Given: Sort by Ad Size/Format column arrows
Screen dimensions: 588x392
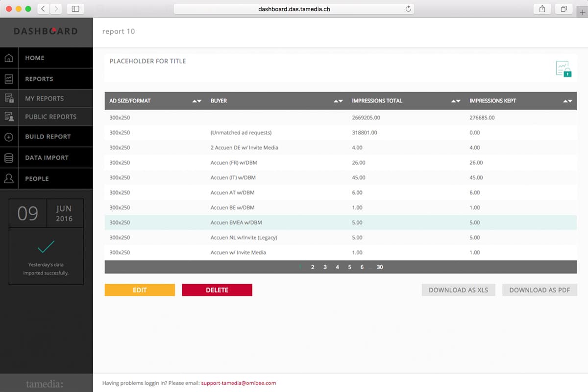Looking at the screenshot, I should pos(196,101).
